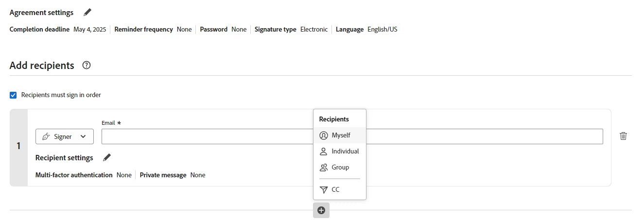This screenshot has height=220, width=644.
Task: Open Add recipients help icon
Action: coord(87,65)
